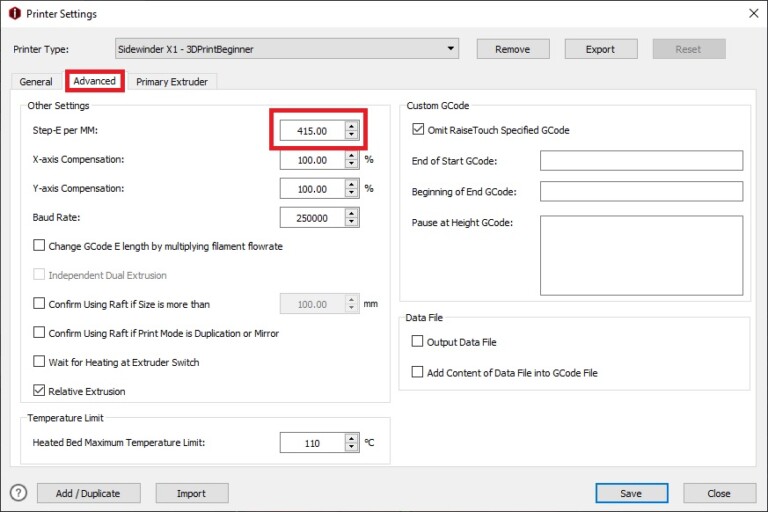The height and width of the screenshot is (512, 768).
Task: Save the printer settings
Action: [631, 493]
